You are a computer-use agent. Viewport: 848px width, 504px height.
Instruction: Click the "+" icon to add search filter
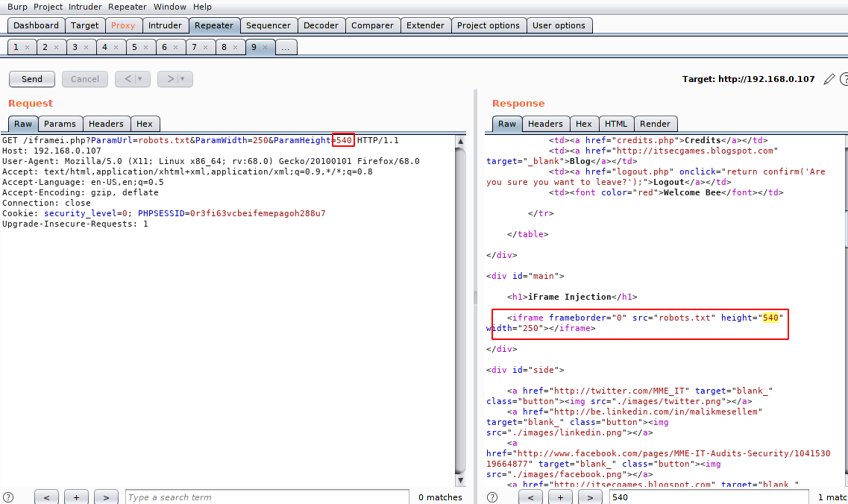[76, 497]
